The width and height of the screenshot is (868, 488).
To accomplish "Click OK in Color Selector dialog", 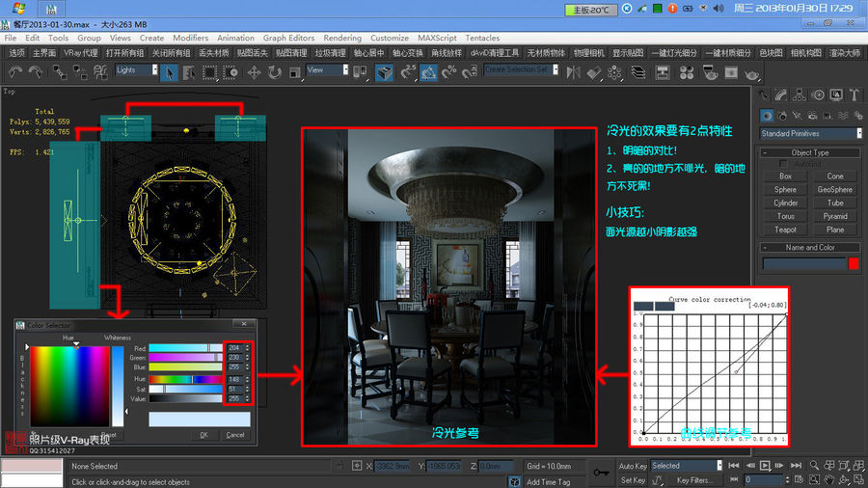I will 203,435.
